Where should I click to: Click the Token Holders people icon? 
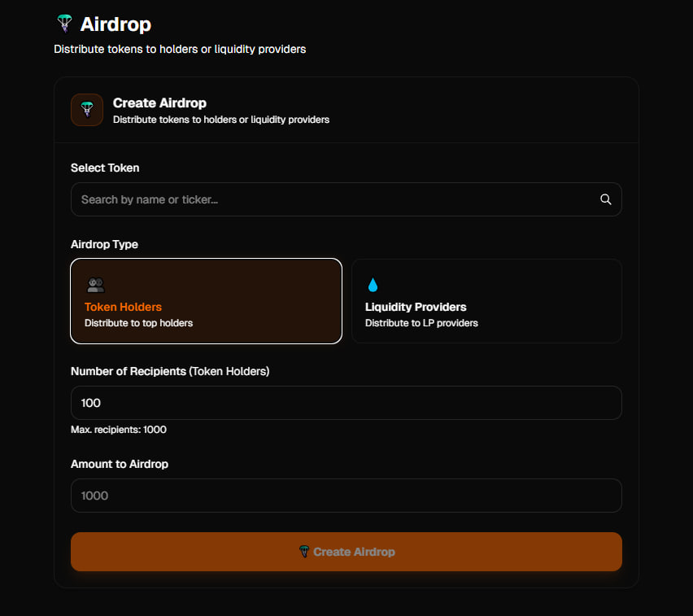95,286
